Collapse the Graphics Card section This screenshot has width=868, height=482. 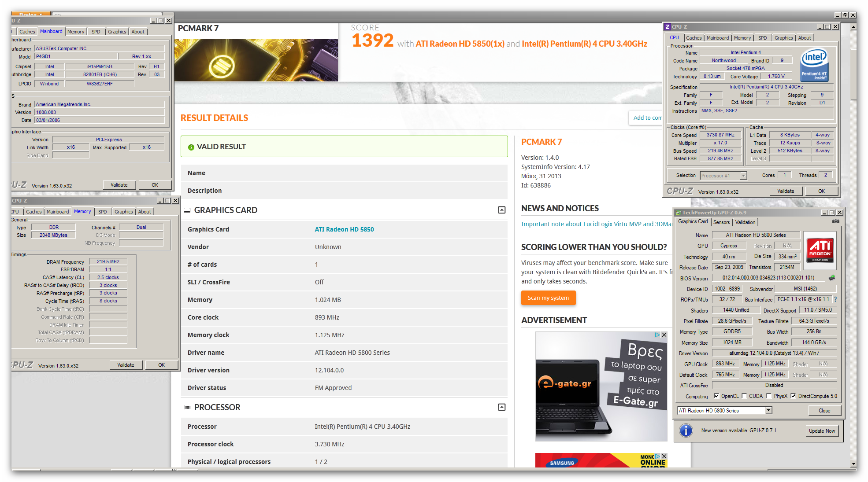tap(501, 210)
